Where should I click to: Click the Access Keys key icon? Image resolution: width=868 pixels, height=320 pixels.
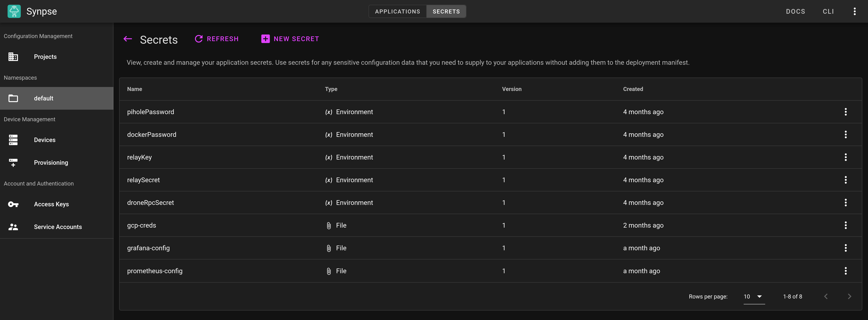click(13, 204)
